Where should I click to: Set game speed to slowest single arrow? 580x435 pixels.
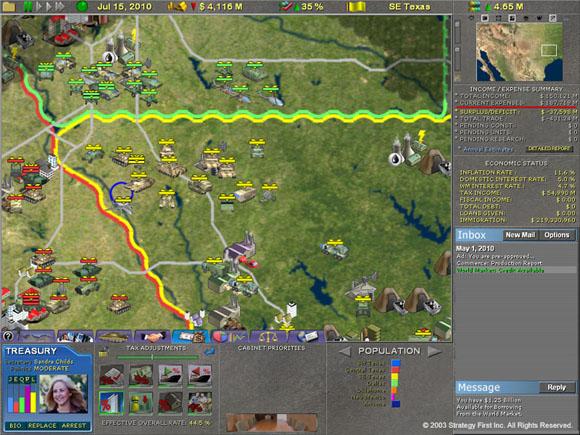(x=39, y=6)
